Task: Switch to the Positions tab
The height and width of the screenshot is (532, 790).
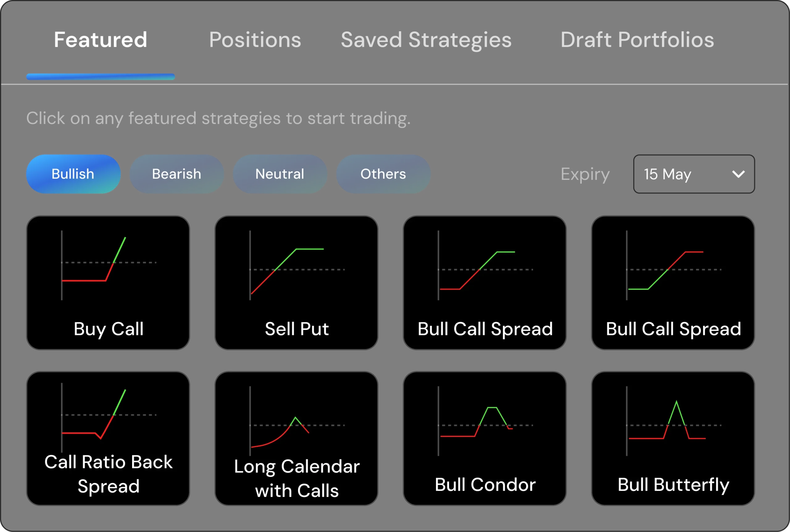Action: [x=255, y=40]
